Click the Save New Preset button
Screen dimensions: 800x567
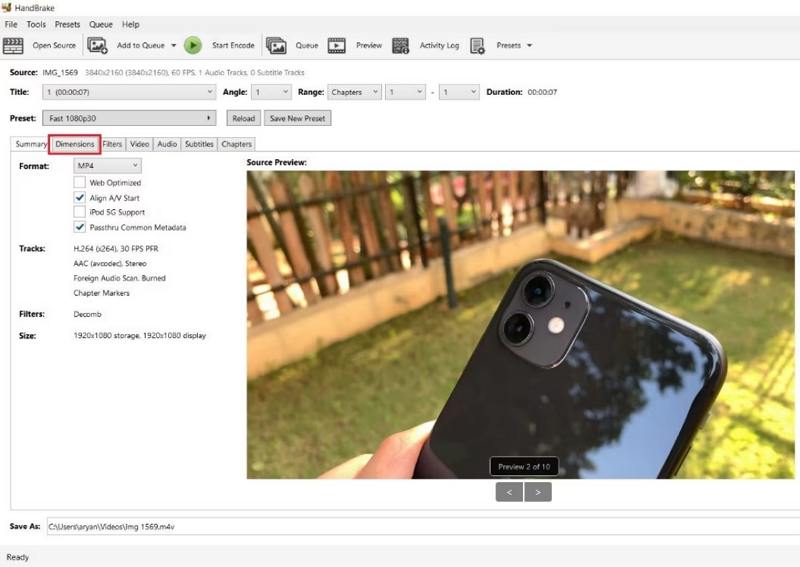298,118
